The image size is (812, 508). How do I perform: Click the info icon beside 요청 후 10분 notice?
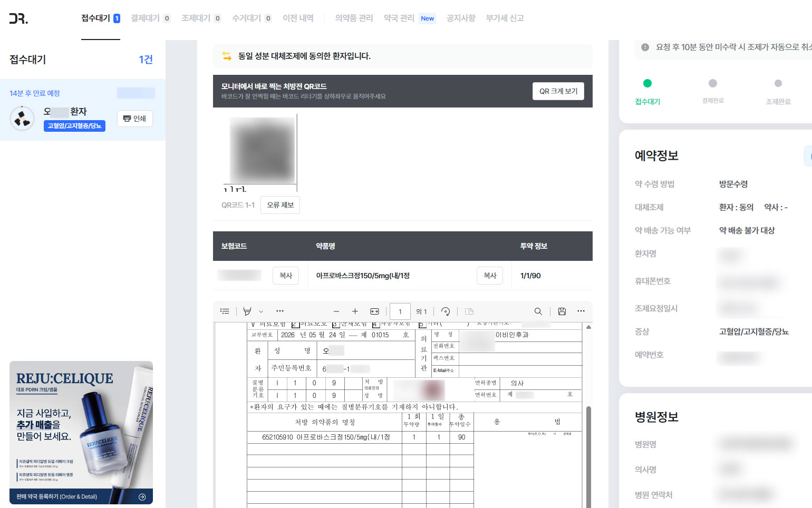coord(645,47)
